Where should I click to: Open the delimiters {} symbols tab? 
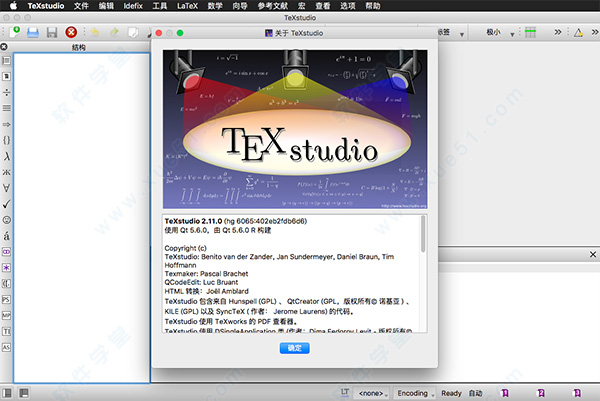[7, 140]
